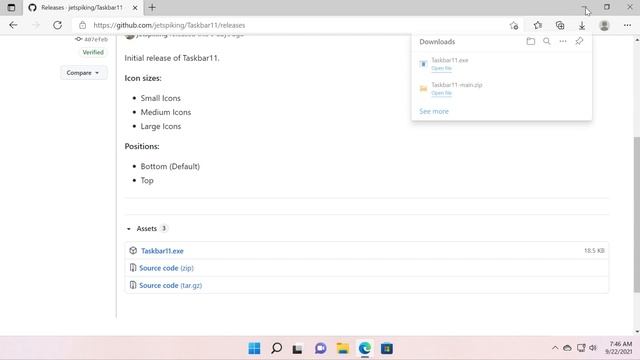Open the tab actions menu icon

[x=11, y=7]
